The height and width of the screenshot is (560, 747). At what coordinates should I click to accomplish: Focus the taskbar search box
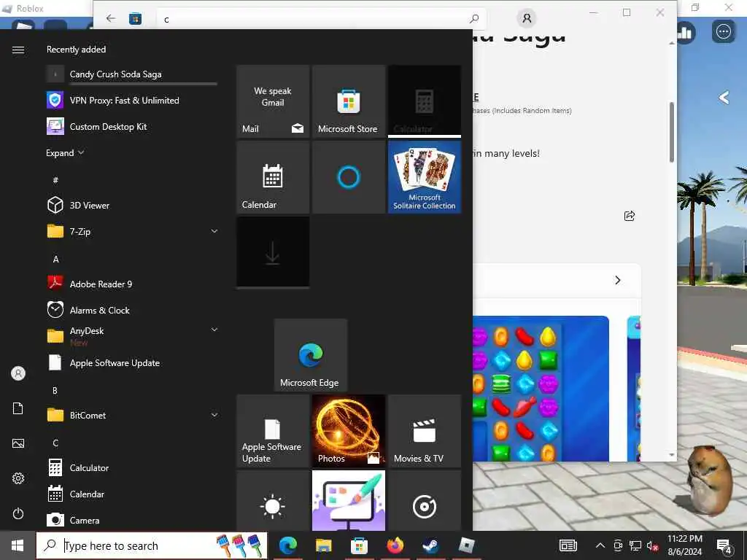(152, 545)
